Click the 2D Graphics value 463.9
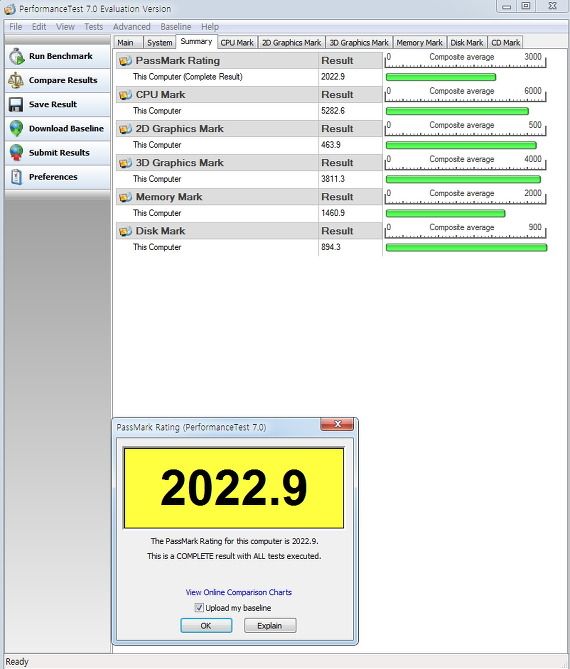570x669 pixels. [x=331, y=145]
